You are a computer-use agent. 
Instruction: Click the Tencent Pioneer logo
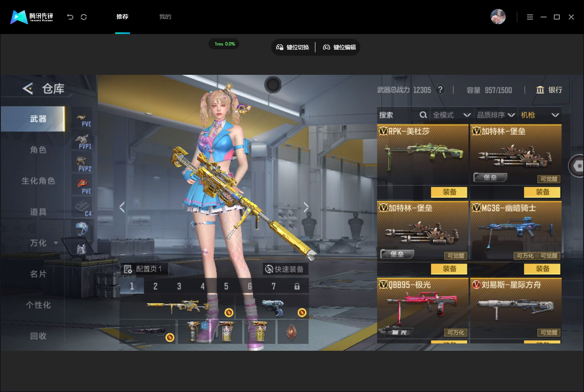click(x=32, y=17)
